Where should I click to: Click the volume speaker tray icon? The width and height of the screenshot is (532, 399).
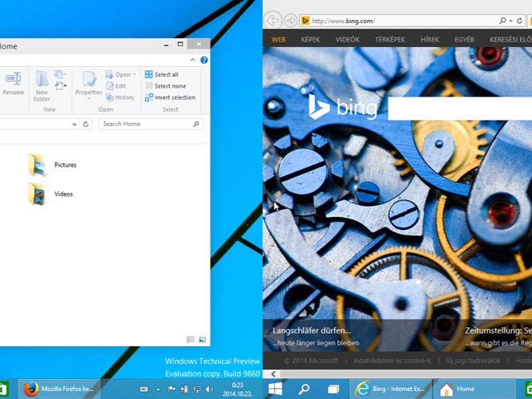point(209,389)
